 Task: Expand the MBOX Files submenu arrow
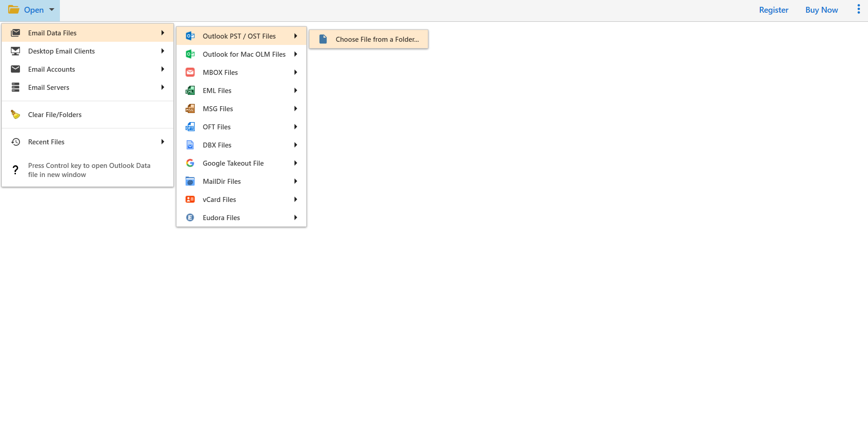coord(295,72)
